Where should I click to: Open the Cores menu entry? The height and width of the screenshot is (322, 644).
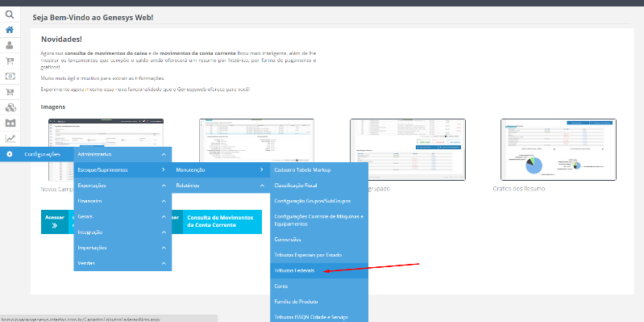point(319,286)
